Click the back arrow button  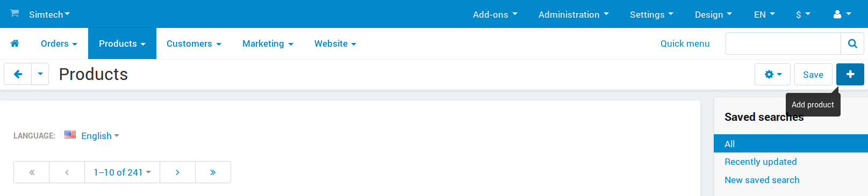tap(18, 74)
